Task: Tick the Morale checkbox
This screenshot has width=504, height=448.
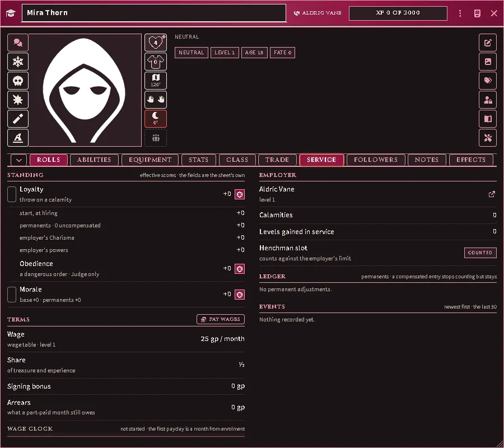Action: pyautogui.click(x=12, y=295)
